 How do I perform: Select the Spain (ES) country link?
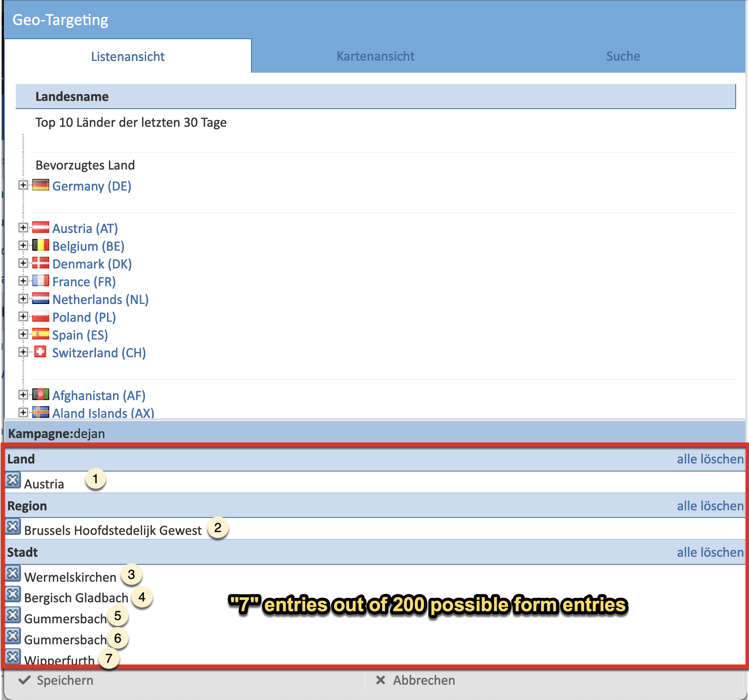point(80,335)
